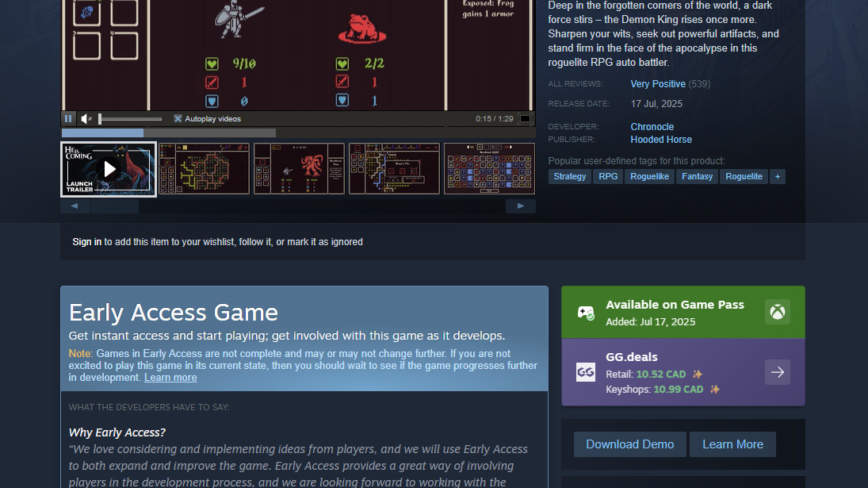
Task: Select the Roguelite tag
Action: tap(744, 176)
